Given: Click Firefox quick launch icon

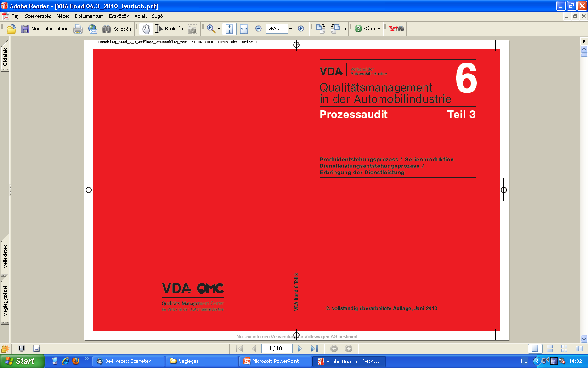Looking at the screenshot, I should [x=75, y=361].
